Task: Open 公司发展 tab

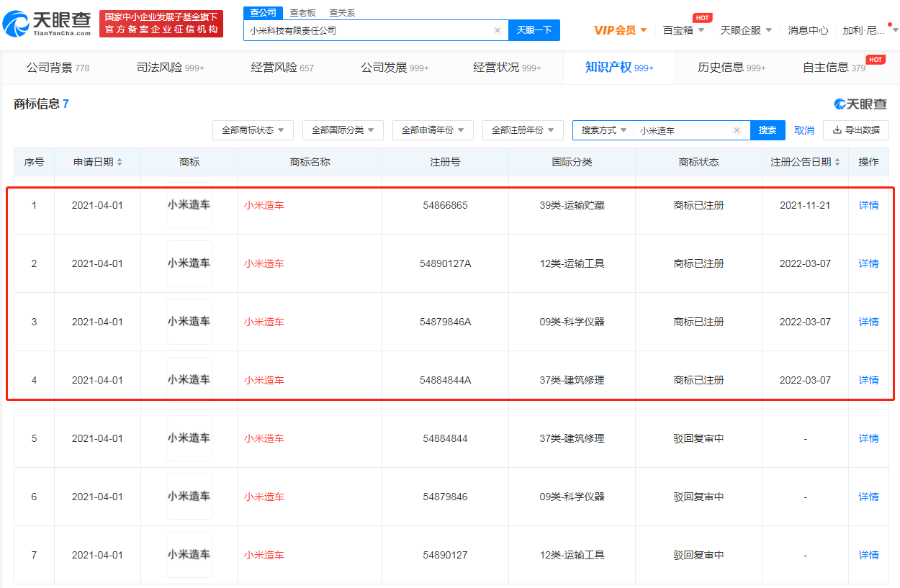Action: click(395, 68)
